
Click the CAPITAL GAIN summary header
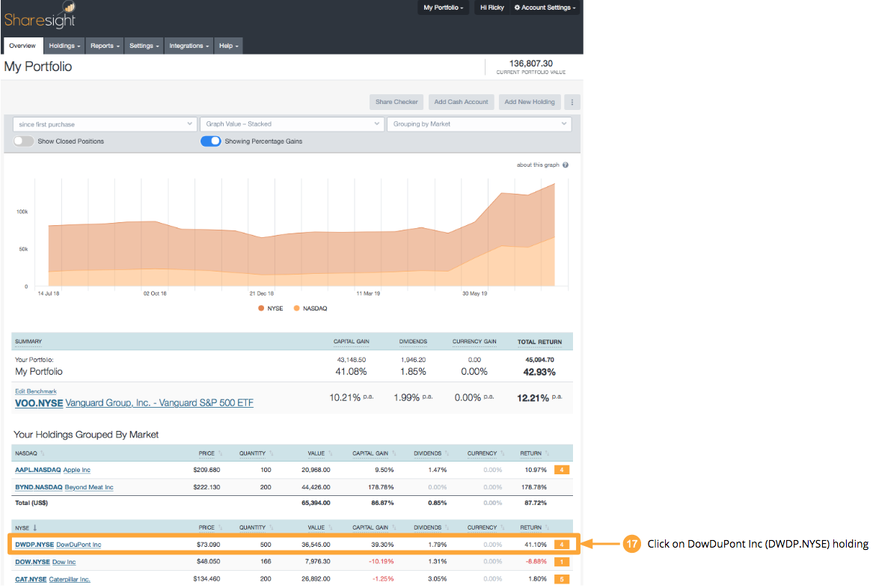click(x=352, y=342)
